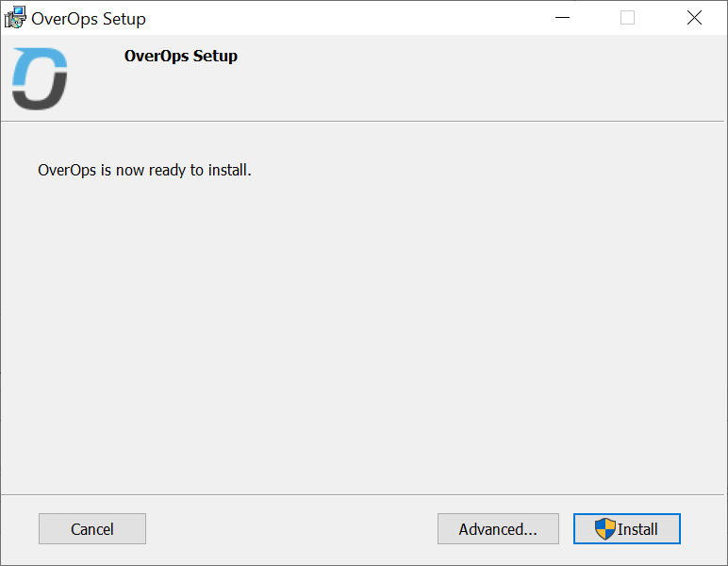The height and width of the screenshot is (566, 728).
Task: Click the "OverOps Setup" title bar text
Action: pyautogui.click(x=89, y=19)
